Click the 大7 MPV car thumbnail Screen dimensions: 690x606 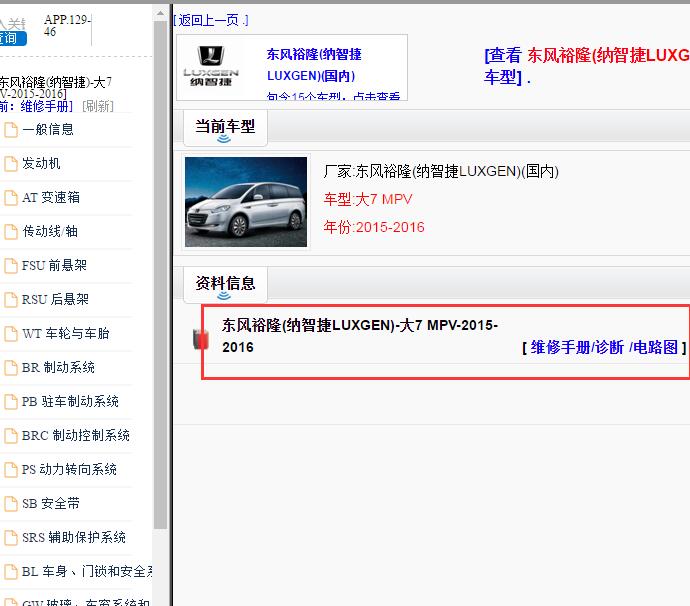[x=246, y=202]
